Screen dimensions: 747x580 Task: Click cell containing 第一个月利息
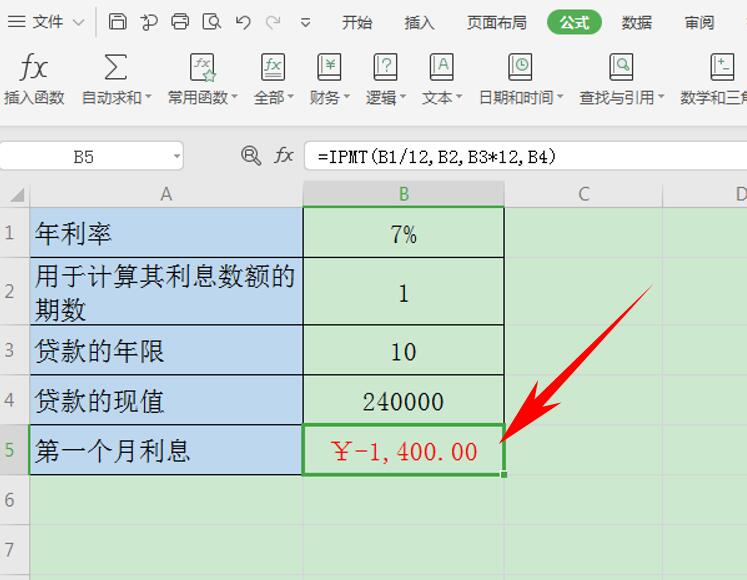pyautogui.click(x=166, y=450)
